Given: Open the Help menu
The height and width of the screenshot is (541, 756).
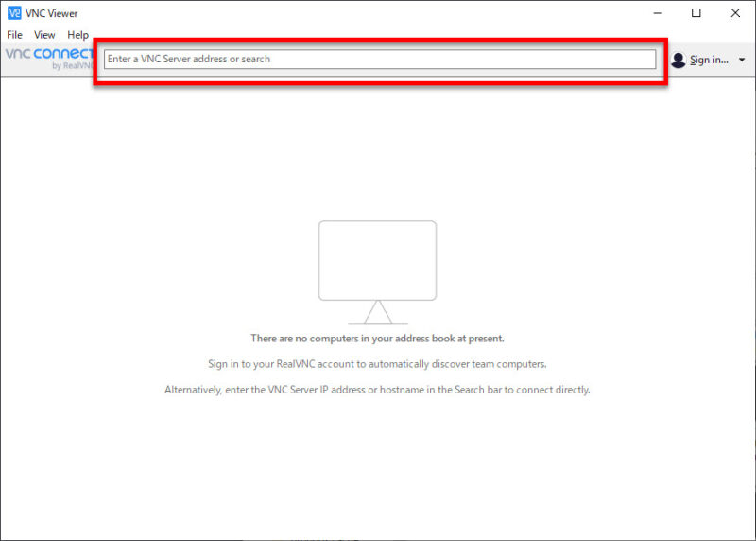Looking at the screenshot, I should pos(77,35).
